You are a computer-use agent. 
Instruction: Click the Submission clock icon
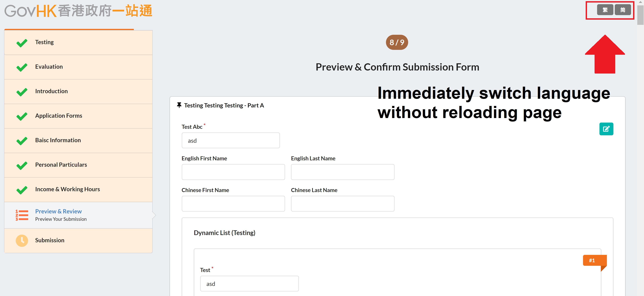[22, 241]
